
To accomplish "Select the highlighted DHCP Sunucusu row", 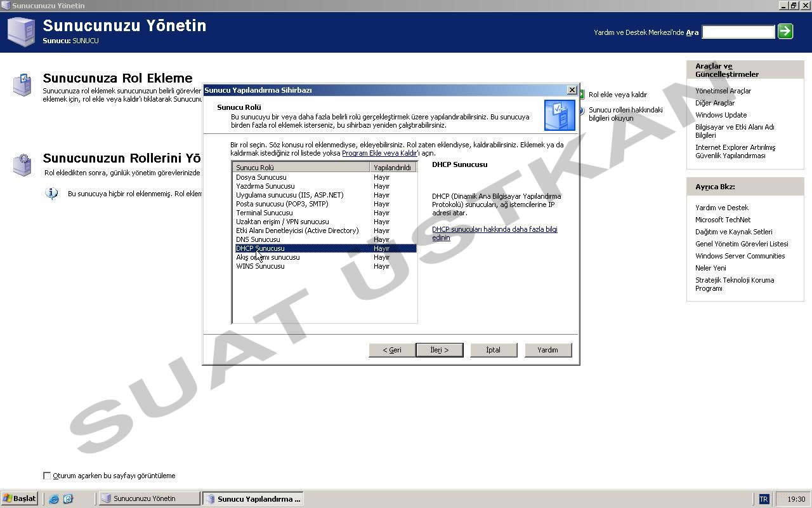I will tap(325, 248).
